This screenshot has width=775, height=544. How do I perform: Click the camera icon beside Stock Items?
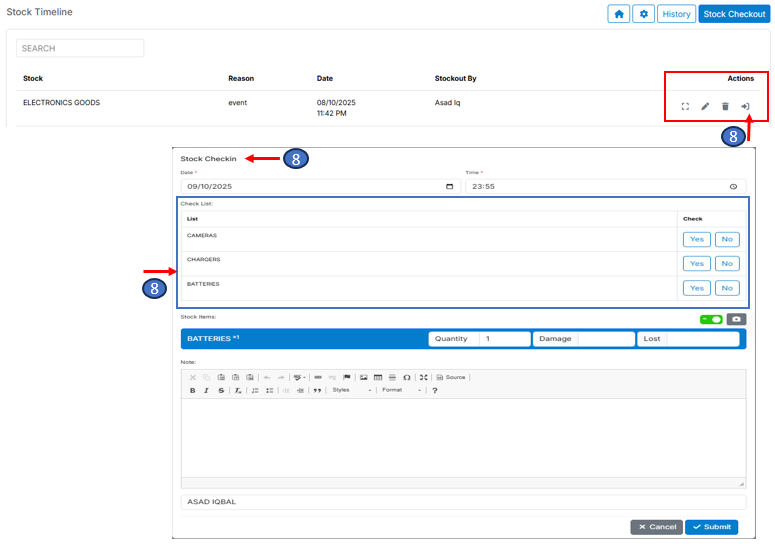736,319
